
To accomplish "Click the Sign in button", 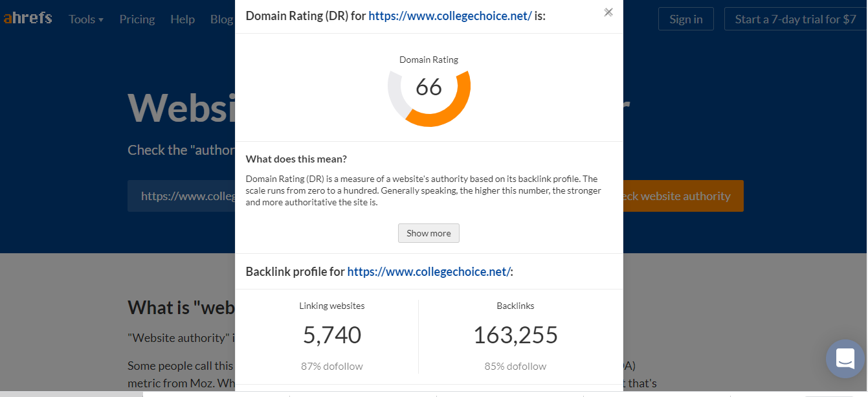I will point(685,19).
